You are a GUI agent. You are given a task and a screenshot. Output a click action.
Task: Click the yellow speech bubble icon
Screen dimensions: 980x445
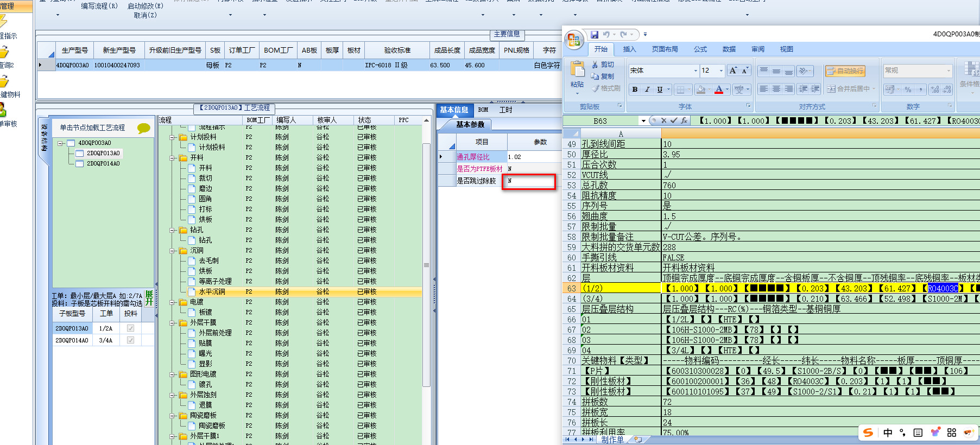[144, 128]
